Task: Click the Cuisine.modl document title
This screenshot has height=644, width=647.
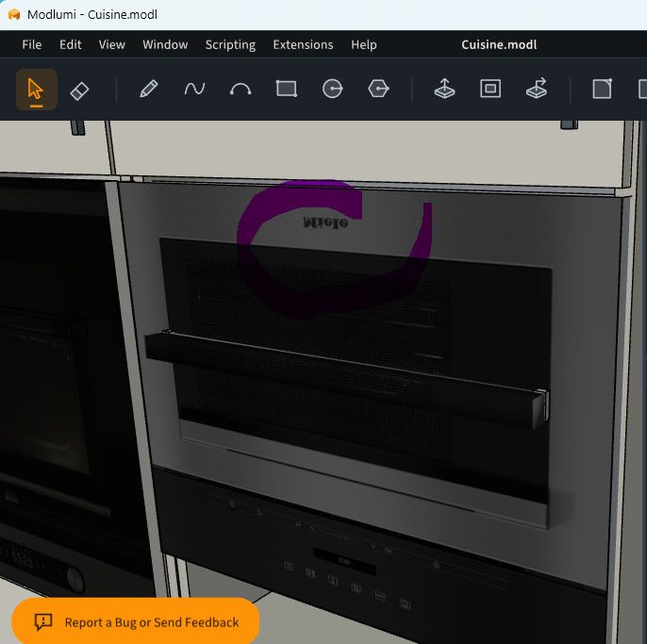Action: 499,44
